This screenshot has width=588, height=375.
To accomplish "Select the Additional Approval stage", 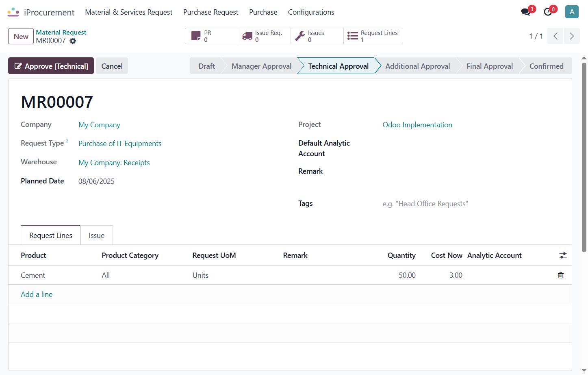I will tap(417, 66).
